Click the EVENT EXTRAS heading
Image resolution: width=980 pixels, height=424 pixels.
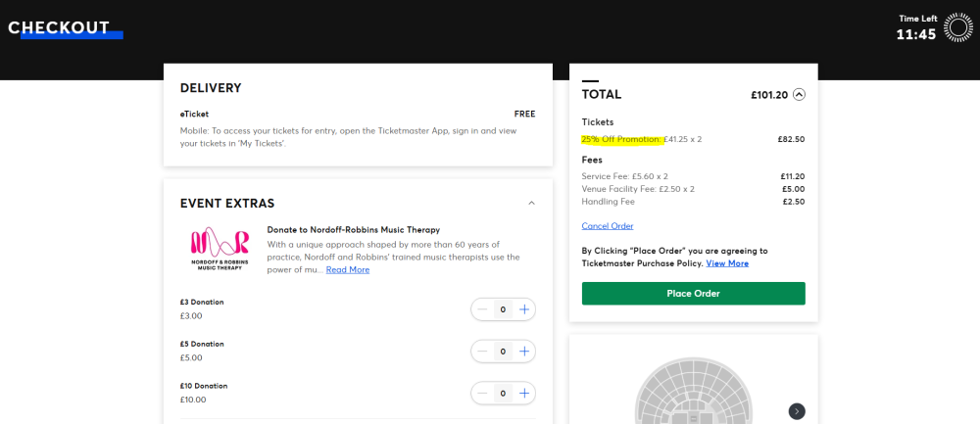[x=227, y=204]
